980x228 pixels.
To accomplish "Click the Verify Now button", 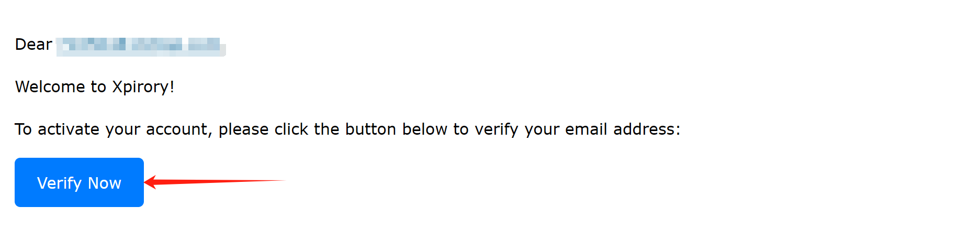I will pyautogui.click(x=79, y=182).
